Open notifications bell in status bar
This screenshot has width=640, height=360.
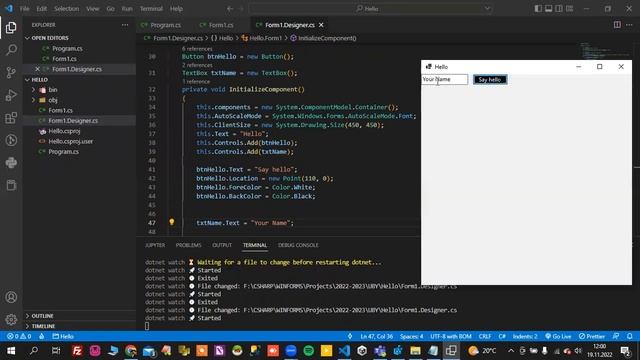tap(629, 336)
